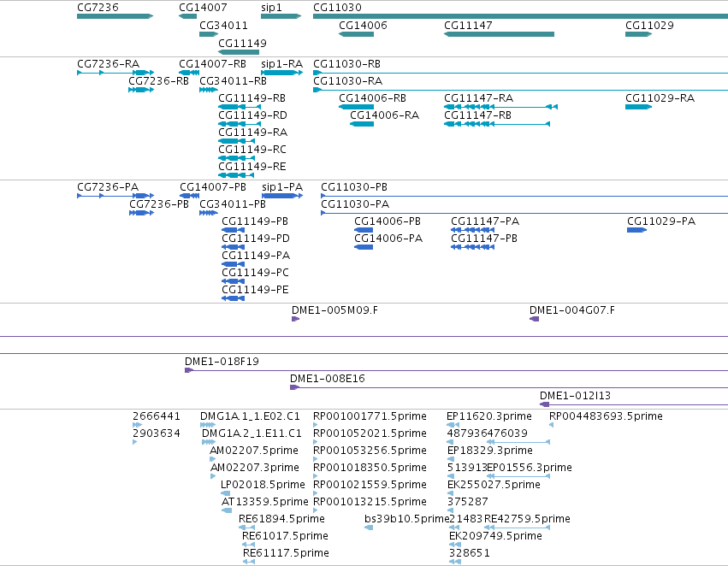The height and width of the screenshot is (566, 728).
Task: Select the CG11029-PA protein label
Action: click(661, 221)
